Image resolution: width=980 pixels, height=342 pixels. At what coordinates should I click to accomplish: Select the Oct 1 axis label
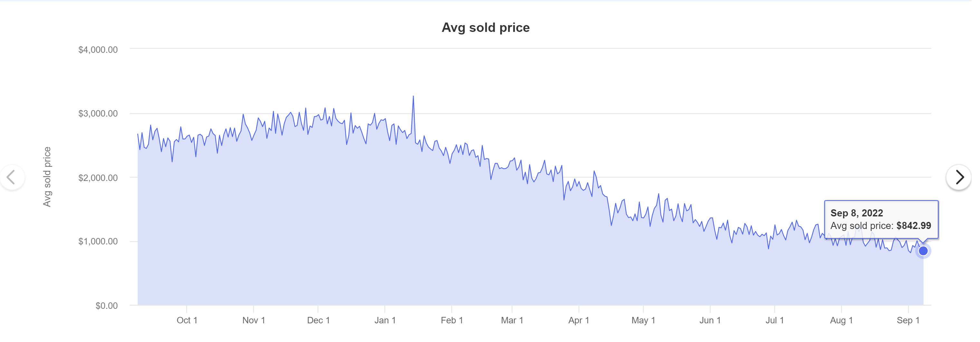pos(187,320)
